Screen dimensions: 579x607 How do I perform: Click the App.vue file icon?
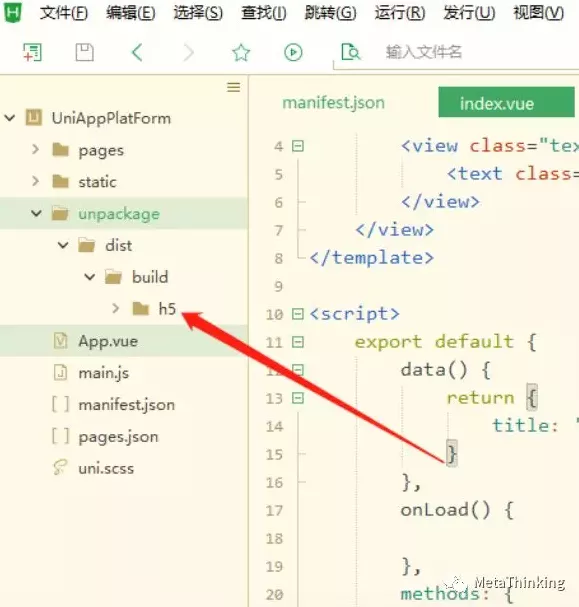click(x=60, y=341)
